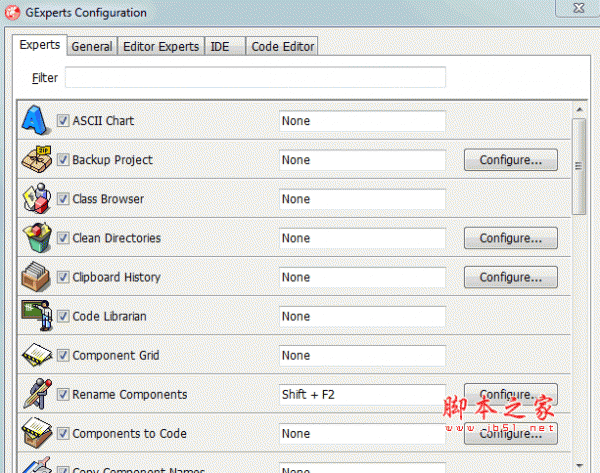Click the scrollbar up arrow
600x473 pixels.
579,109
